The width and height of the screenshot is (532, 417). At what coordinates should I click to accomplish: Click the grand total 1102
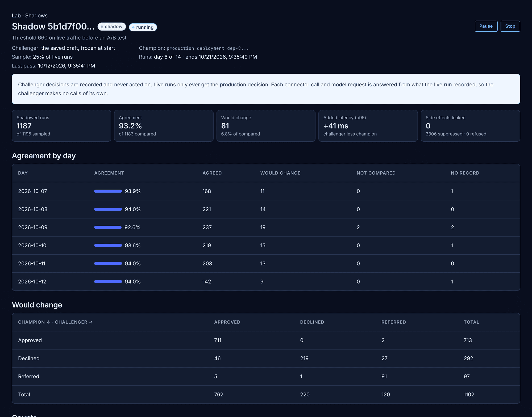(x=469, y=394)
